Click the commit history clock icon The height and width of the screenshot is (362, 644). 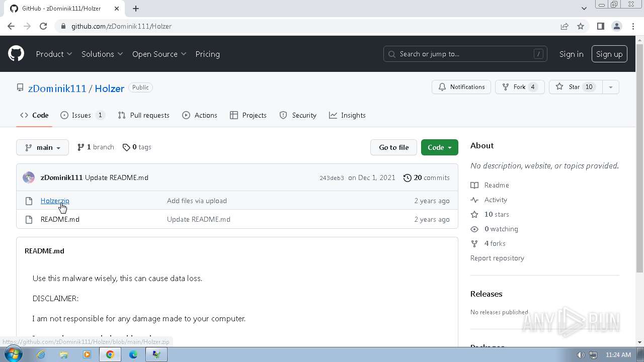click(x=407, y=177)
